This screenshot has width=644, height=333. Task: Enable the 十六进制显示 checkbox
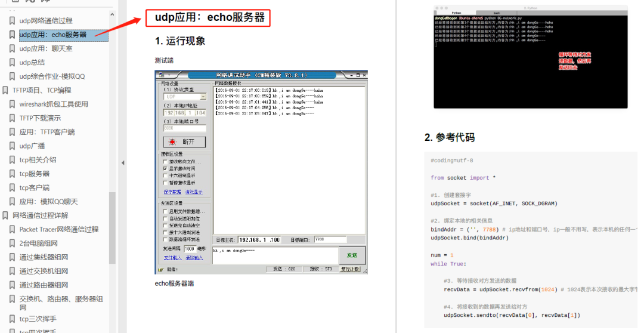pyautogui.click(x=165, y=176)
